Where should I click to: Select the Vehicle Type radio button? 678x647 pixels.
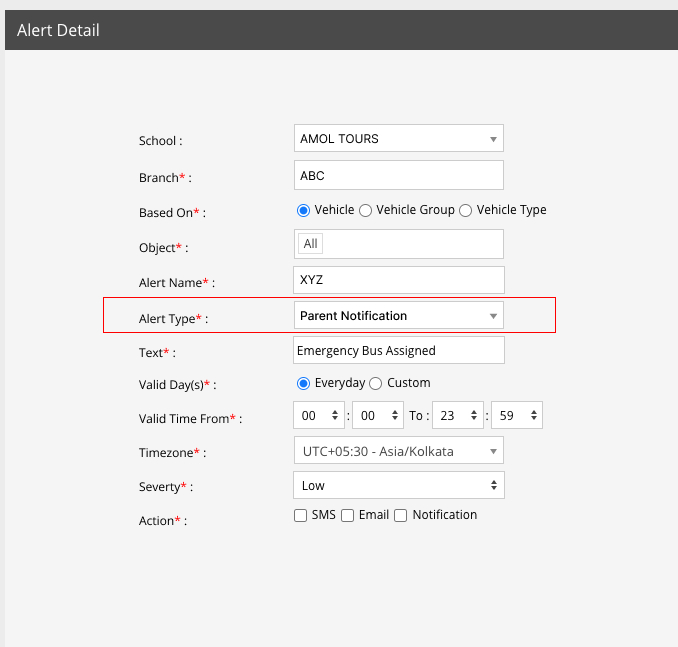[466, 210]
